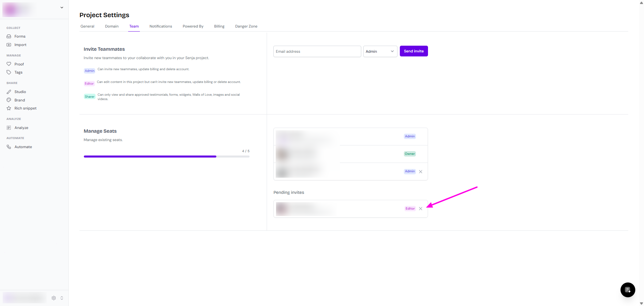Expand the project switcher chevron
The height and width of the screenshot is (306, 644).
coord(62,7)
